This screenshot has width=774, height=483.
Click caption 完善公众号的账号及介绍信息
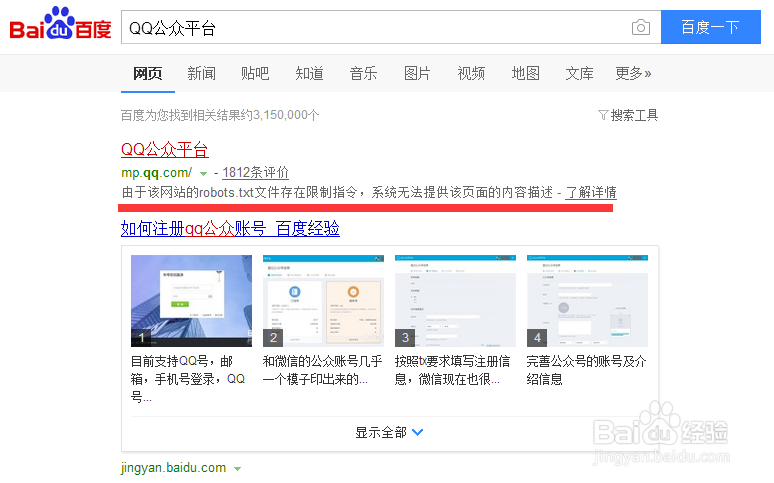coord(586,370)
